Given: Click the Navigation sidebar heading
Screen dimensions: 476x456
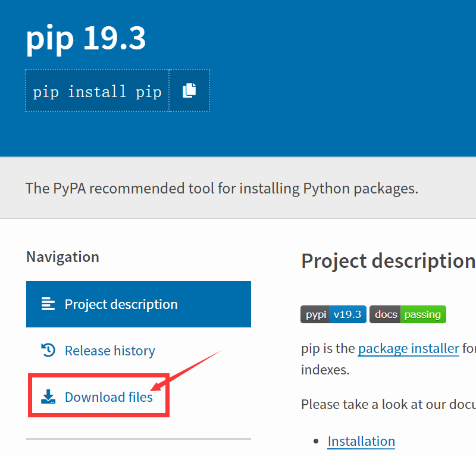Looking at the screenshot, I should pyautogui.click(x=62, y=257).
